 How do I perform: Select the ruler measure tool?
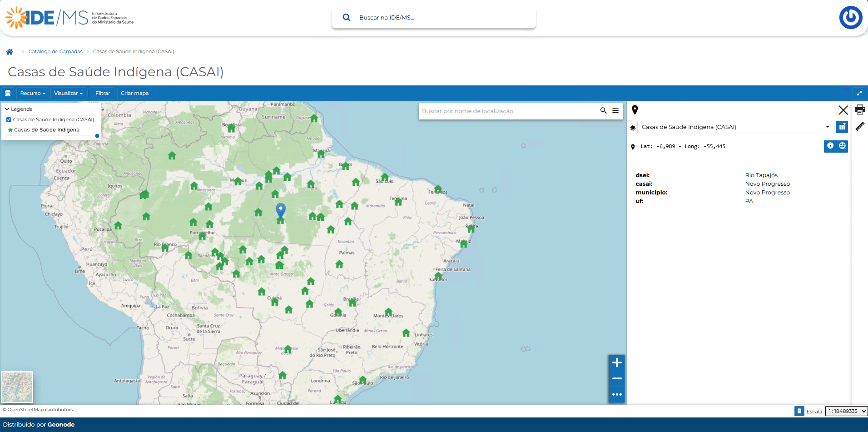coord(859,126)
